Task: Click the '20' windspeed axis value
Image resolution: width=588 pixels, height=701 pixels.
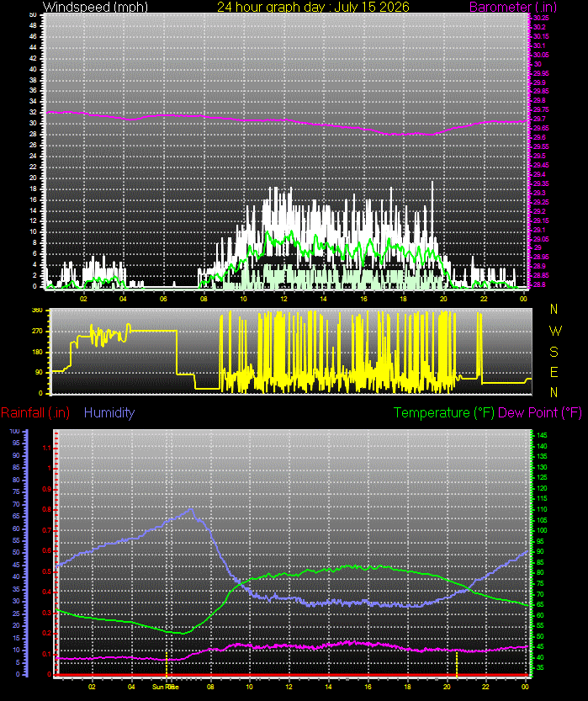Action: [33, 178]
